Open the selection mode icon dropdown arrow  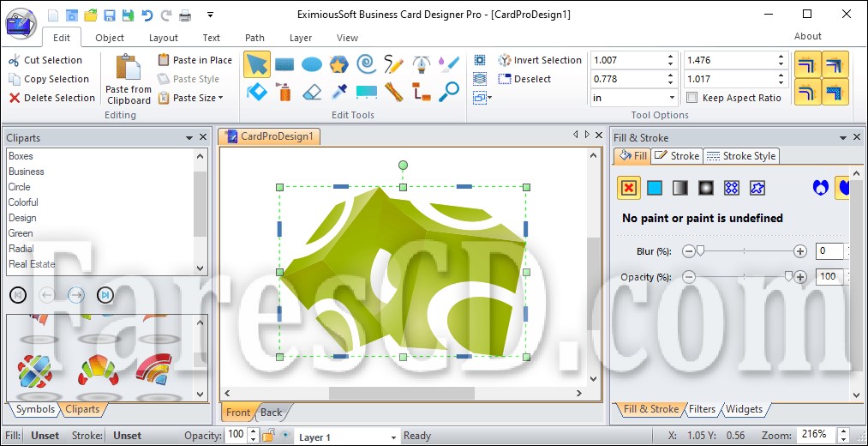[x=490, y=98]
